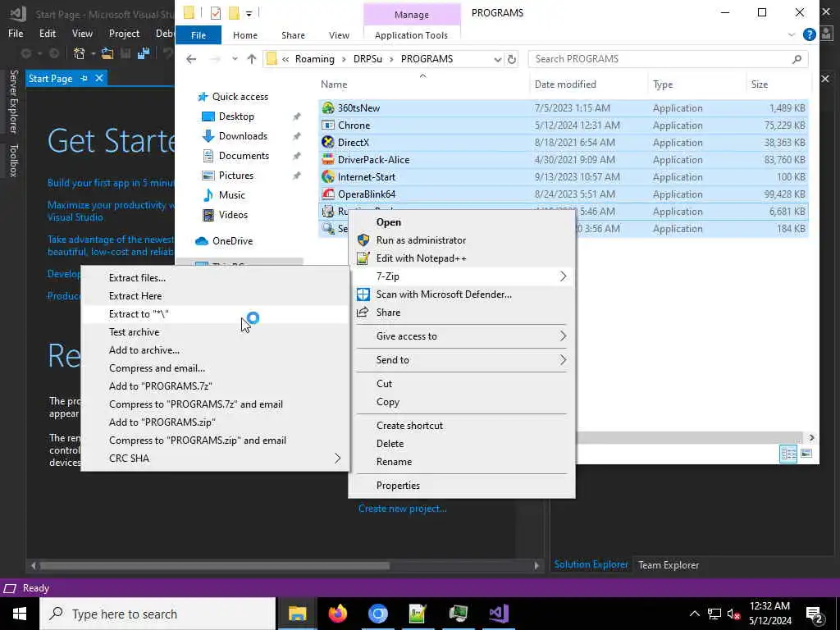The height and width of the screenshot is (630, 840).
Task: Click the network tray icon
Action: coord(714,614)
